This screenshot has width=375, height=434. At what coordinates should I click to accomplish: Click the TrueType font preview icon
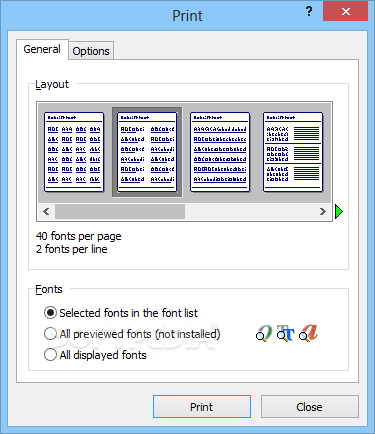286,334
